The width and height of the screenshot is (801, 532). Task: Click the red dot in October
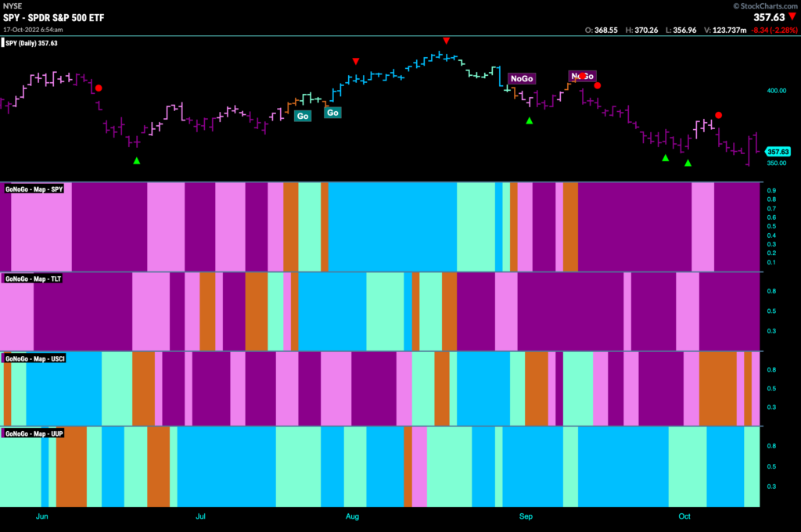coord(718,116)
